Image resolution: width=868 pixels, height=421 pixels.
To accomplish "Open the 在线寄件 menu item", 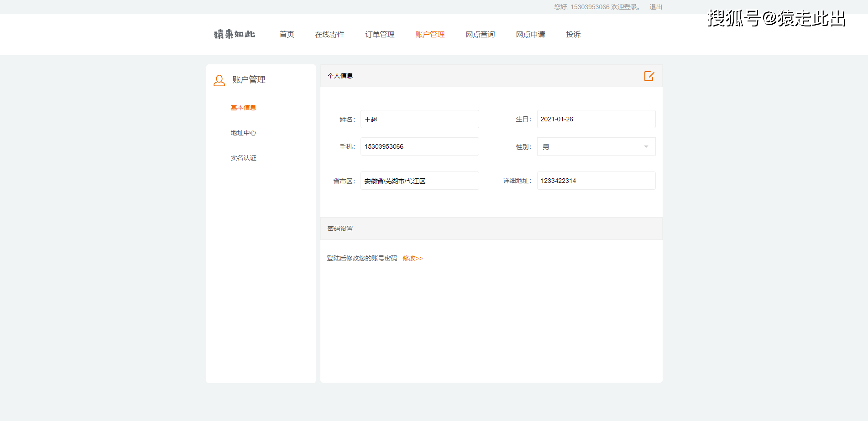I will 329,34.
